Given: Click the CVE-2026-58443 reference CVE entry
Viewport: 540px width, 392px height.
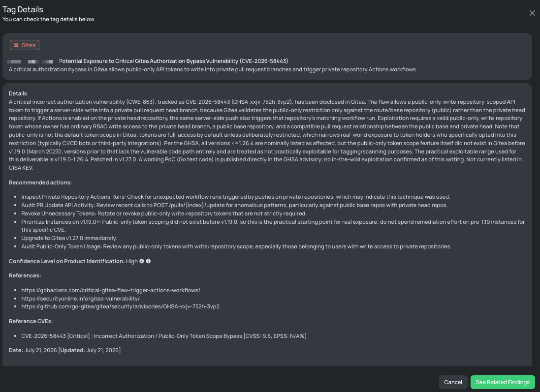Looking at the screenshot, I should pos(163,336).
